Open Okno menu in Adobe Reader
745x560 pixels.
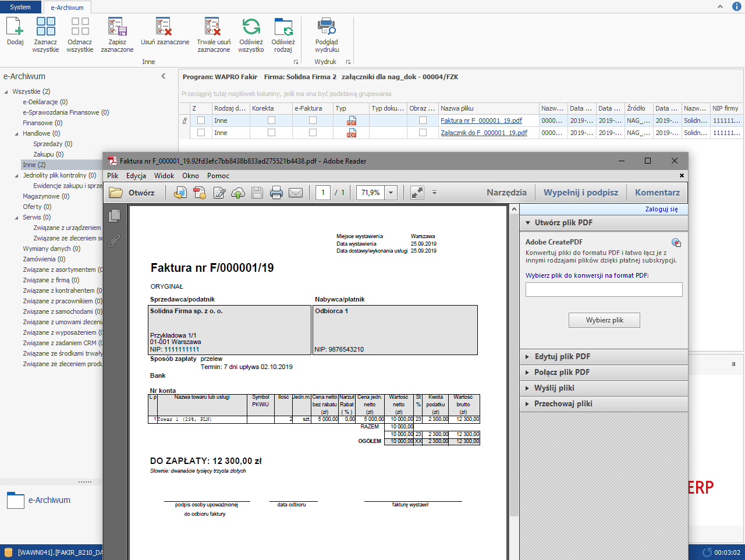[x=190, y=176]
